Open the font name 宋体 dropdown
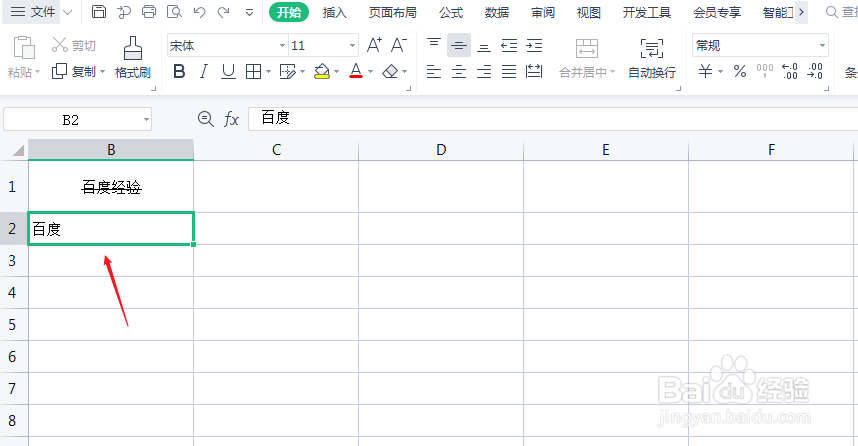The height and width of the screenshot is (446, 858). pyautogui.click(x=282, y=45)
